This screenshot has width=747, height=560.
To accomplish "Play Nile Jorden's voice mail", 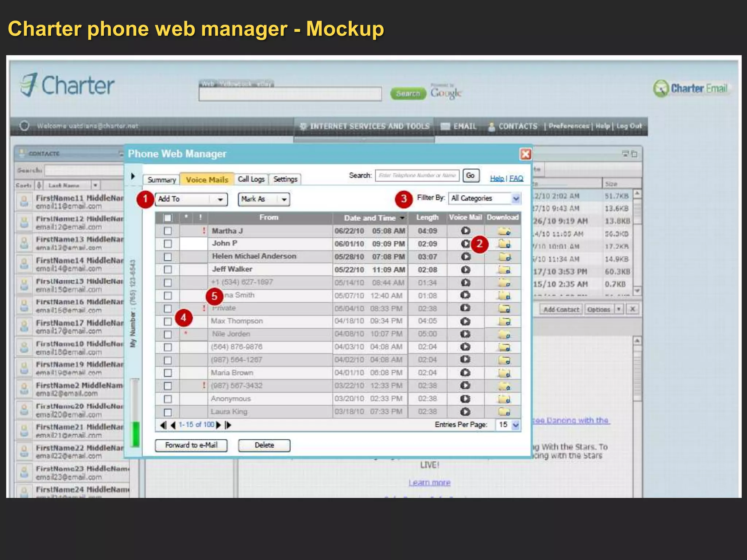I will coord(465,334).
